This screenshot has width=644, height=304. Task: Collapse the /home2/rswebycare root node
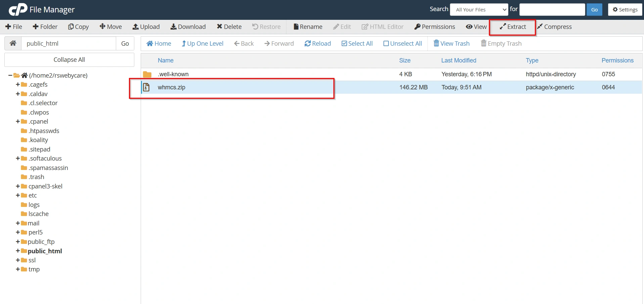click(x=10, y=75)
